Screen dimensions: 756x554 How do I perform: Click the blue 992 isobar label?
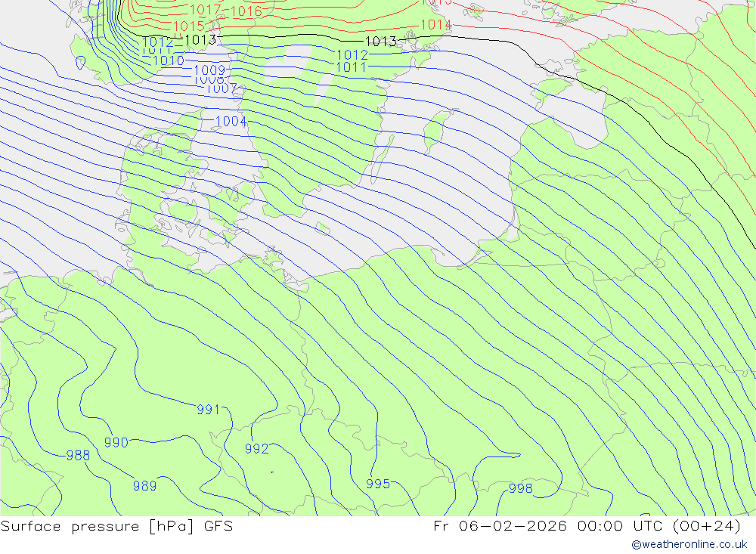coord(256,448)
